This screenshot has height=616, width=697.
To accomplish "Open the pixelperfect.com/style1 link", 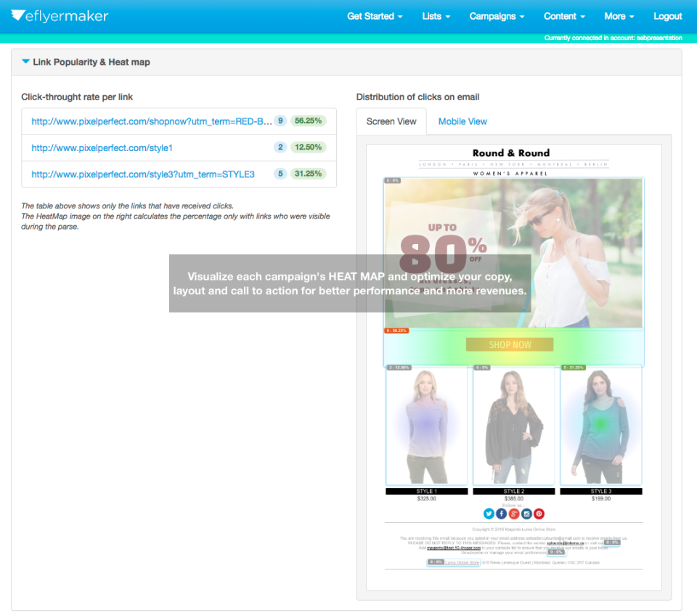I will (101, 147).
